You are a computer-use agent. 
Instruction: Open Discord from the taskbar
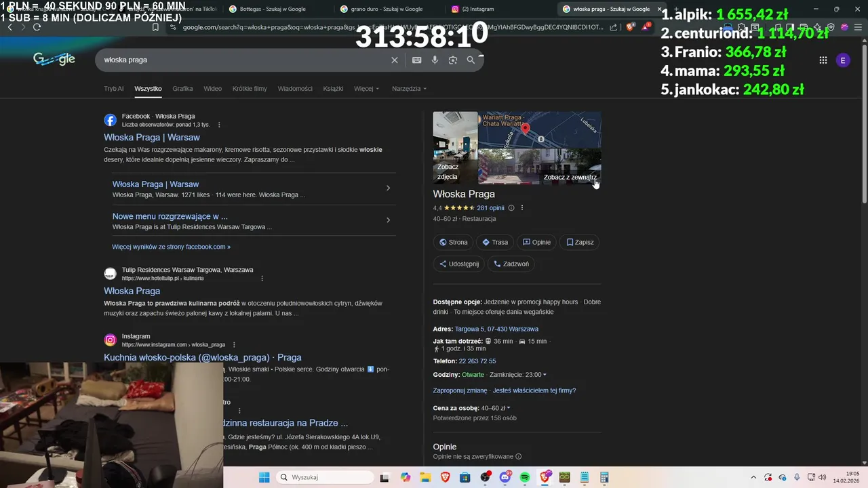tap(505, 477)
